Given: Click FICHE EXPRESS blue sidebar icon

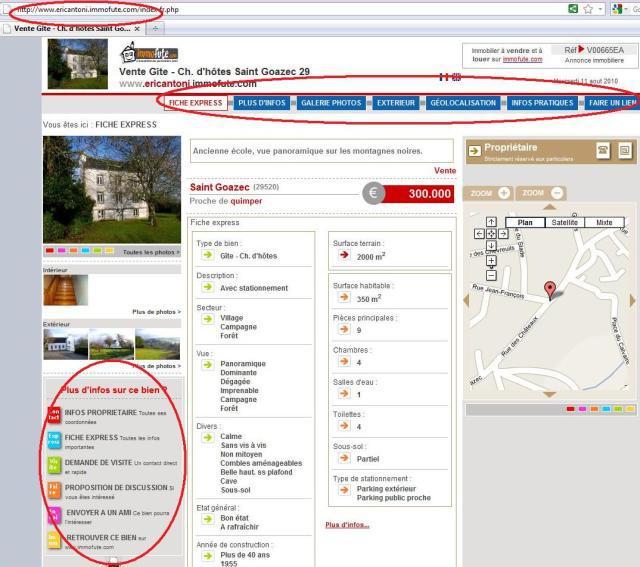Looking at the screenshot, I should [x=54, y=440].
